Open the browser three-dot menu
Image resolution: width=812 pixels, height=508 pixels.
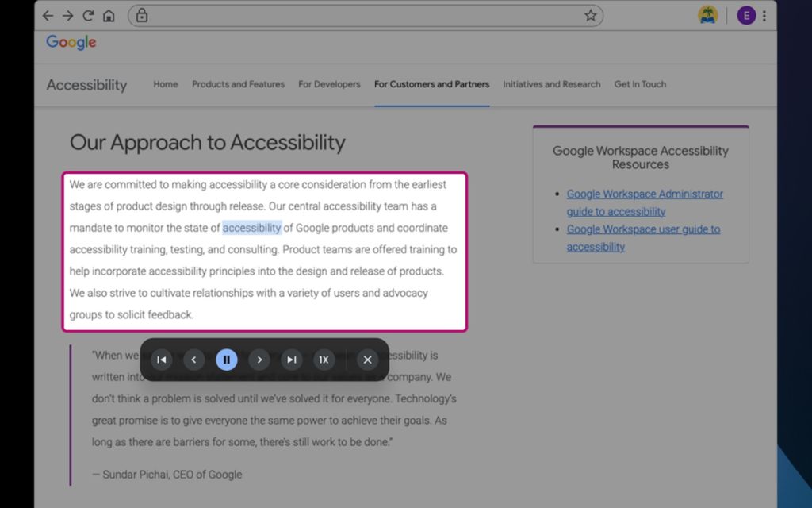point(764,16)
